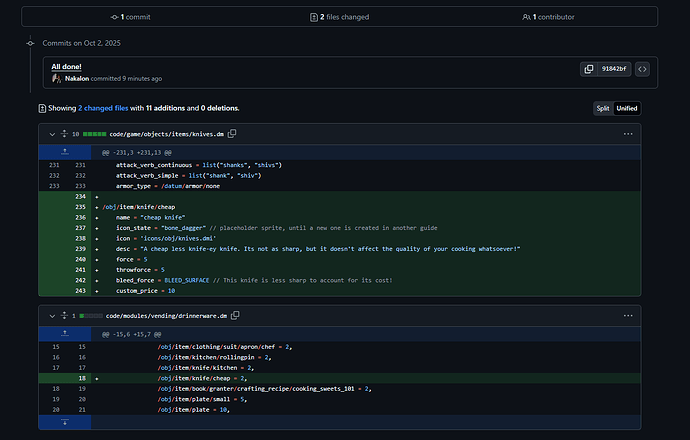Click 'attack_verb_continuous' code line

[x=199, y=165]
